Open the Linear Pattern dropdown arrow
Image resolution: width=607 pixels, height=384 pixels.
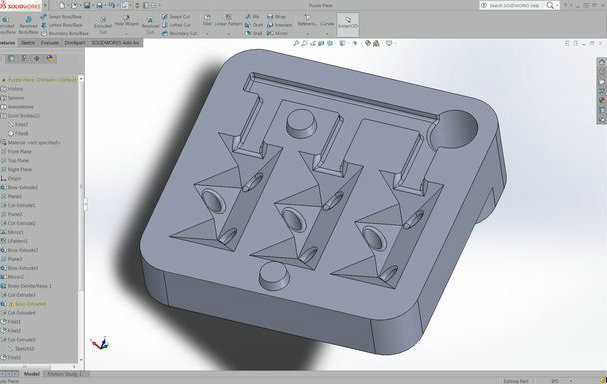click(228, 34)
